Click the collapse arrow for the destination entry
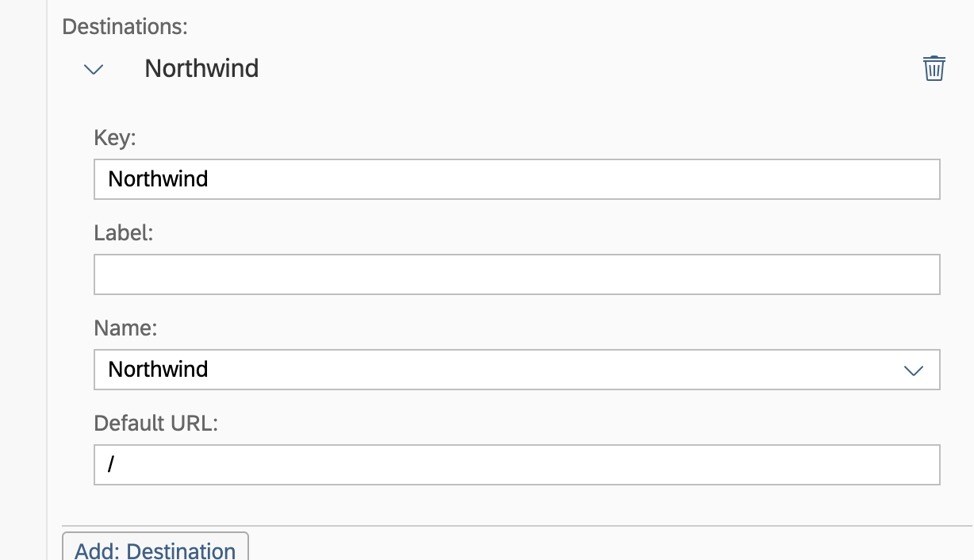The height and width of the screenshot is (560, 974). pos(92,70)
